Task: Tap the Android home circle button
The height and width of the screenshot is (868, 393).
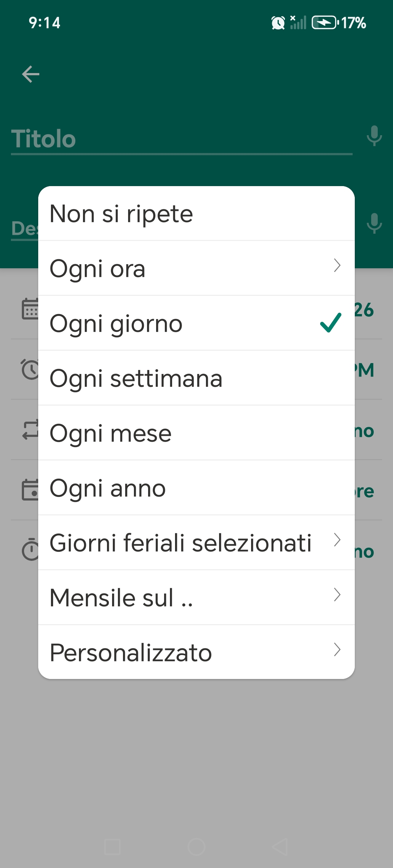Action: click(196, 847)
